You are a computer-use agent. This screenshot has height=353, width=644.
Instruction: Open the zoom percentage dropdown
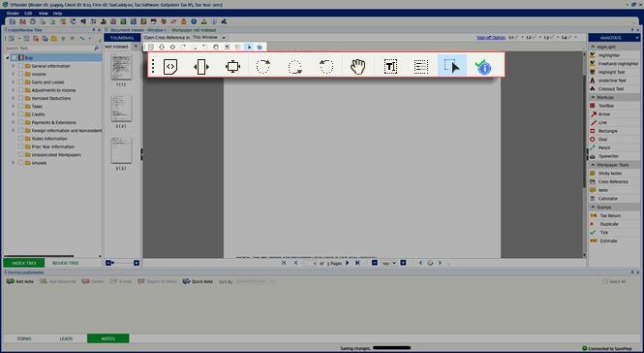click(394, 263)
